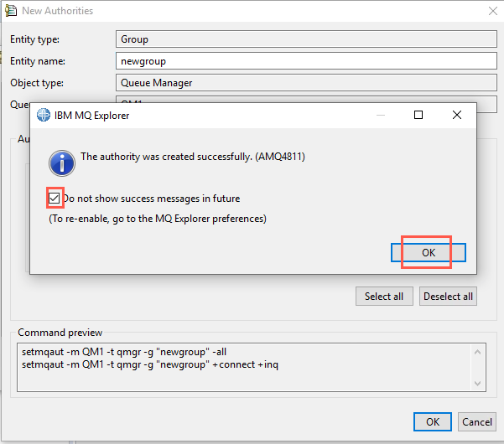Click the command preview up arrow
Image resolution: width=504 pixels, height=444 pixels.
click(477, 352)
